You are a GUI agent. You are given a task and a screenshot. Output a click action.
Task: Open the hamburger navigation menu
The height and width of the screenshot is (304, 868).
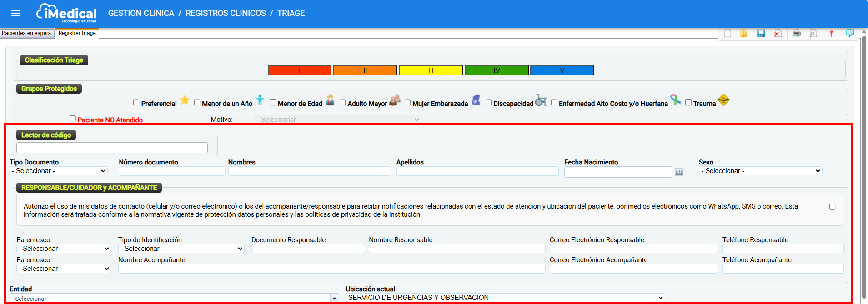point(16,13)
